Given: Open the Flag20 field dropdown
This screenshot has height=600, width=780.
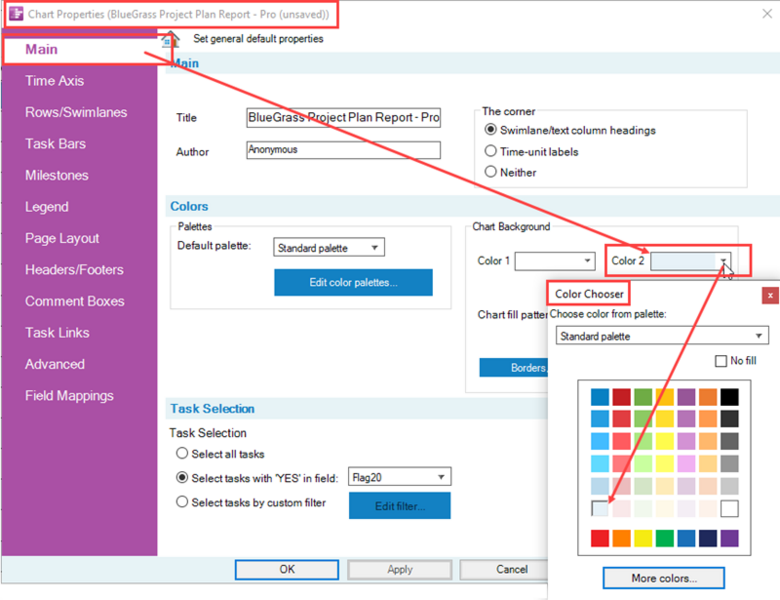Looking at the screenshot, I should click(x=399, y=477).
